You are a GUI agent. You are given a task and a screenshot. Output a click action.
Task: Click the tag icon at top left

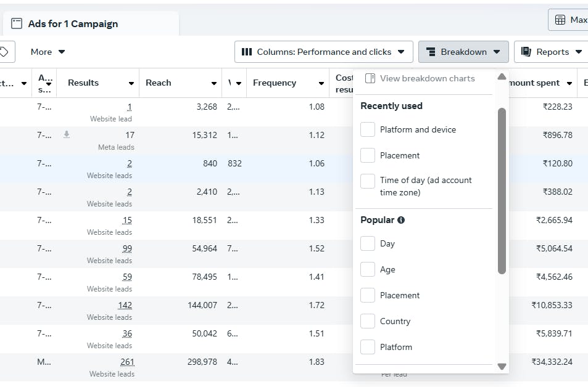tap(4, 52)
